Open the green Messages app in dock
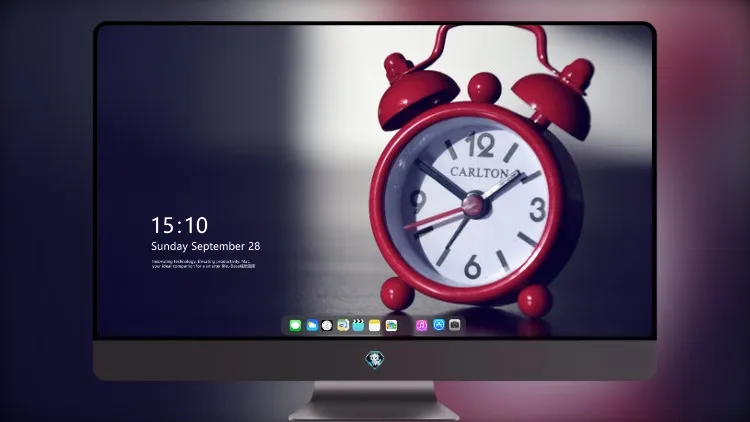The height and width of the screenshot is (422, 750). 295,325
